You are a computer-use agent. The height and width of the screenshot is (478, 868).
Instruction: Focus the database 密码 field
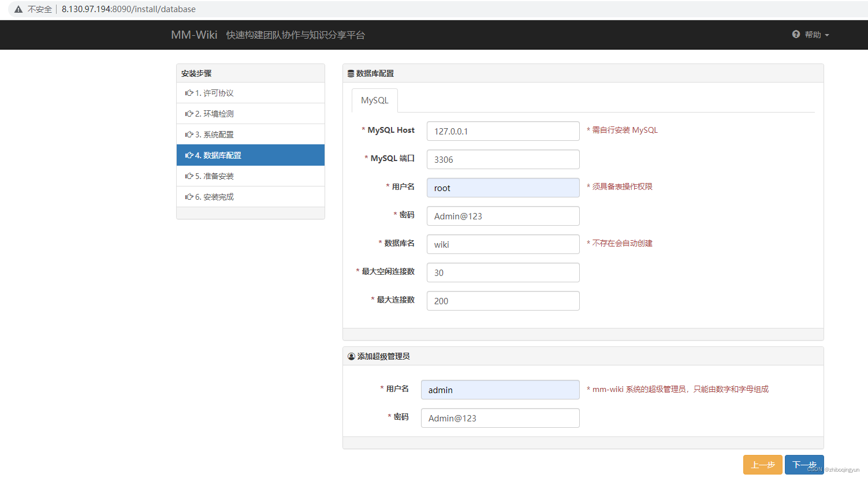pyautogui.click(x=503, y=216)
